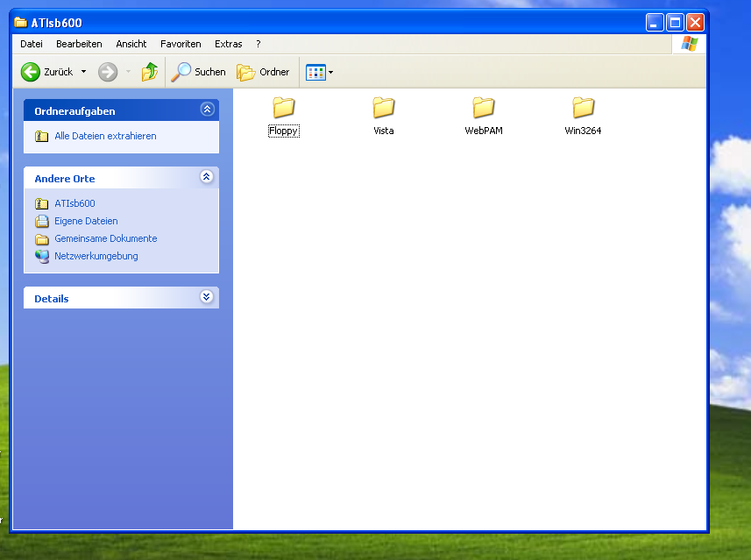Image resolution: width=751 pixels, height=560 pixels.
Task: Collapse the Andere Orte panel
Action: point(207,177)
